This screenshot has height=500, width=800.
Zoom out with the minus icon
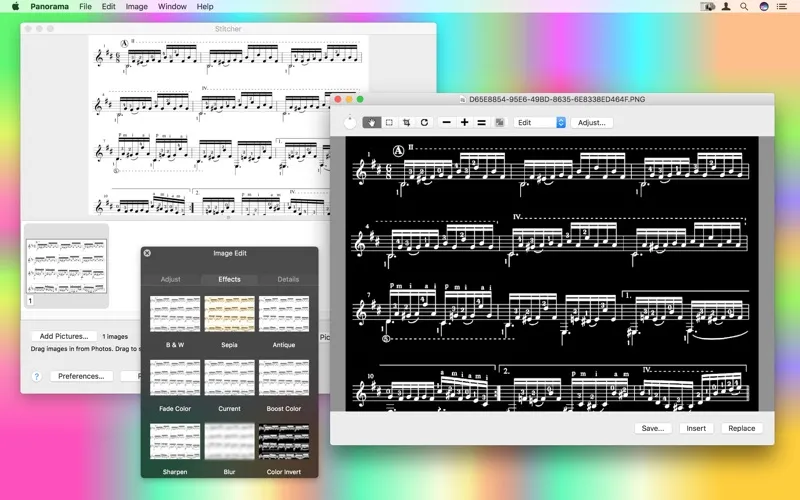[x=447, y=122]
